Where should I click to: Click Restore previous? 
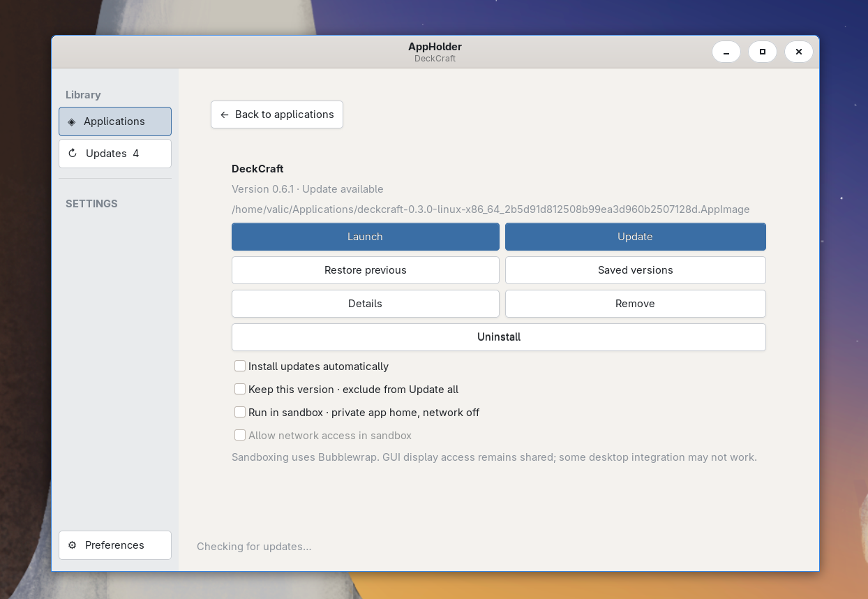point(366,270)
